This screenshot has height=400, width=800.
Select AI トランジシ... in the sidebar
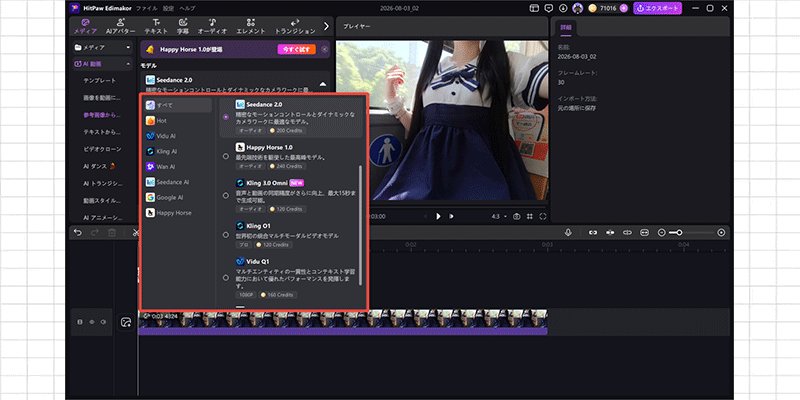tap(103, 183)
